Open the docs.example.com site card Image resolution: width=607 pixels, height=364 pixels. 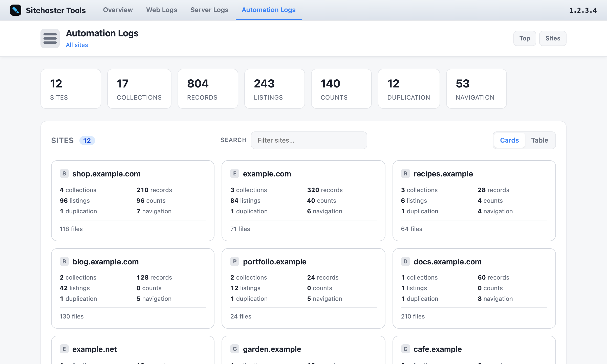(x=474, y=288)
